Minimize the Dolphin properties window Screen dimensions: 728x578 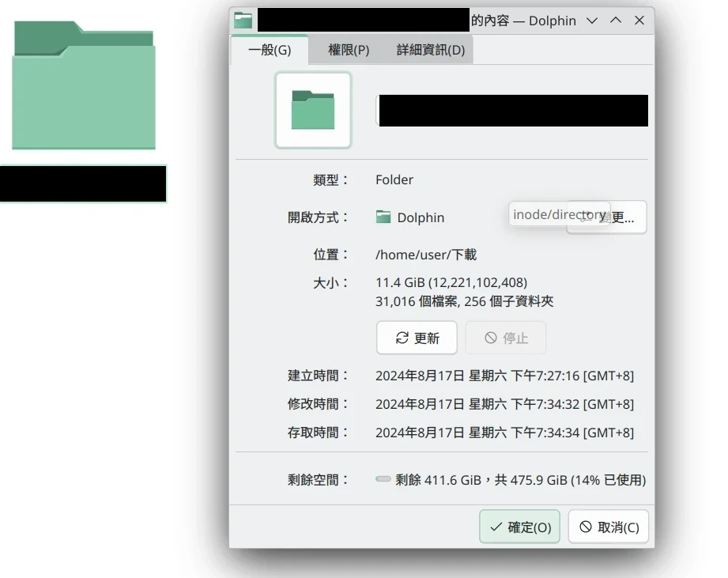pos(591,21)
